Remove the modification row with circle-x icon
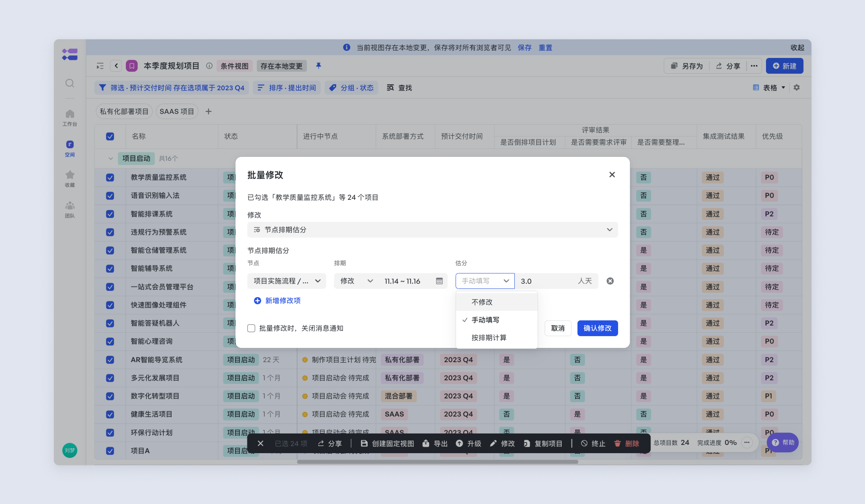The image size is (865, 504). point(610,281)
